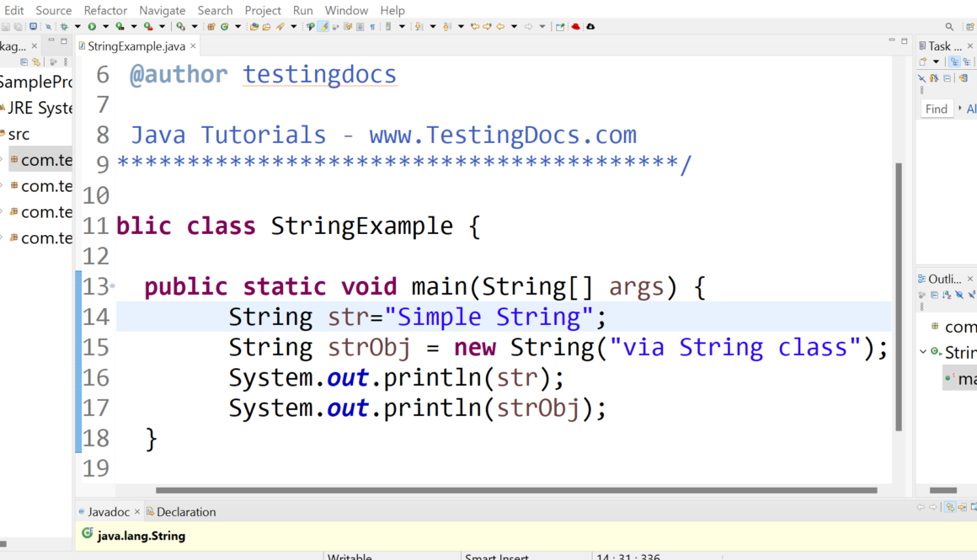Viewport: 977px width, 560px height.
Task: Minimize the editor area pane
Action: coord(892,40)
